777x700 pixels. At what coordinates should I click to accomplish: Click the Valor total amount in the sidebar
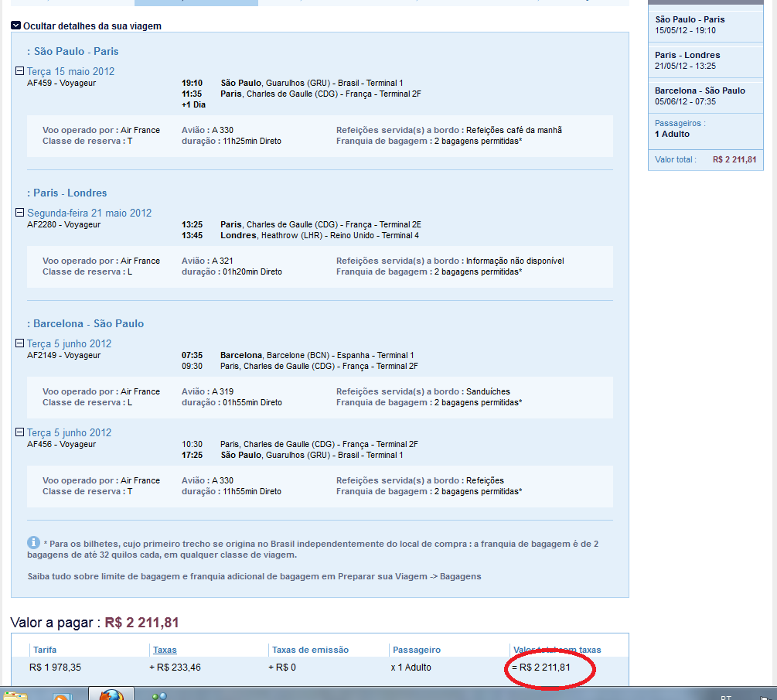[x=734, y=160]
